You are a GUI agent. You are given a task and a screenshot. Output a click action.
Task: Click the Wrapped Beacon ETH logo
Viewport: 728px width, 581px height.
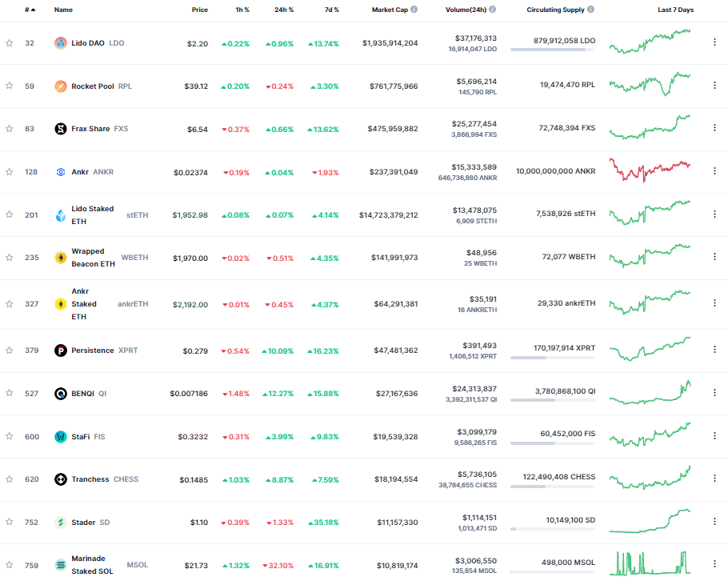pos(60,258)
